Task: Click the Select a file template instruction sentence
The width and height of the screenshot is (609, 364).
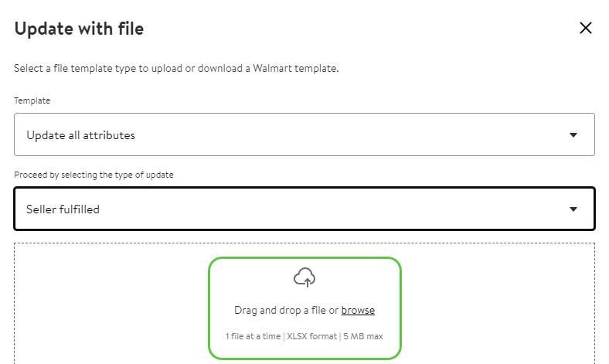Action: tap(176, 68)
